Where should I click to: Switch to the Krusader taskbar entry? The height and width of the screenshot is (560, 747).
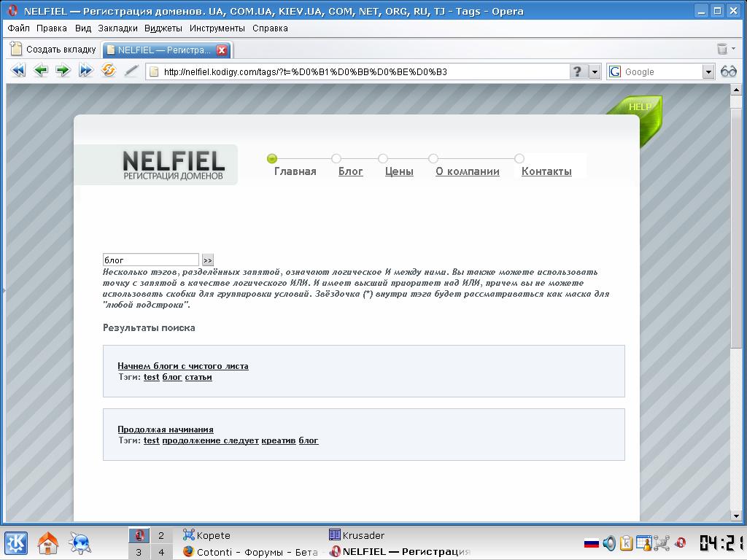[x=356, y=535]
